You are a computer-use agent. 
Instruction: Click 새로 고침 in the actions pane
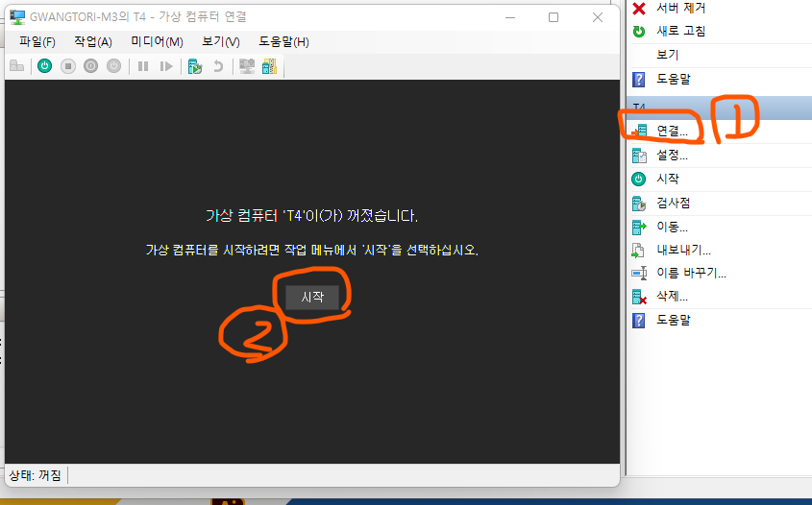[681, 31]
